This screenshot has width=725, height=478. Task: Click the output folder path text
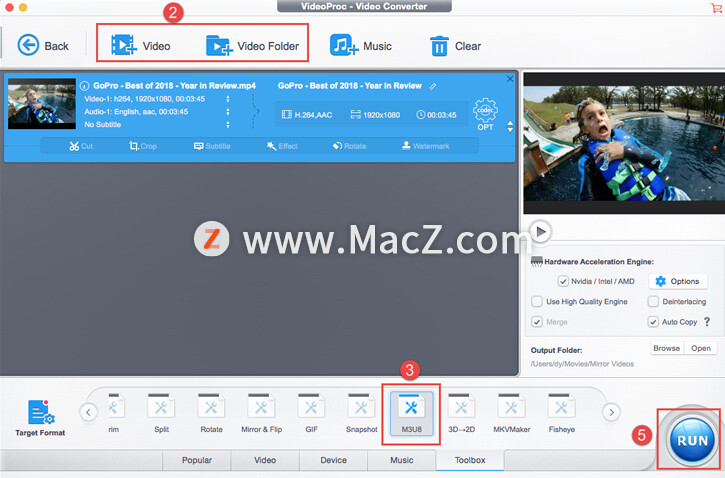pyautogui.click(x=582, y=364)
